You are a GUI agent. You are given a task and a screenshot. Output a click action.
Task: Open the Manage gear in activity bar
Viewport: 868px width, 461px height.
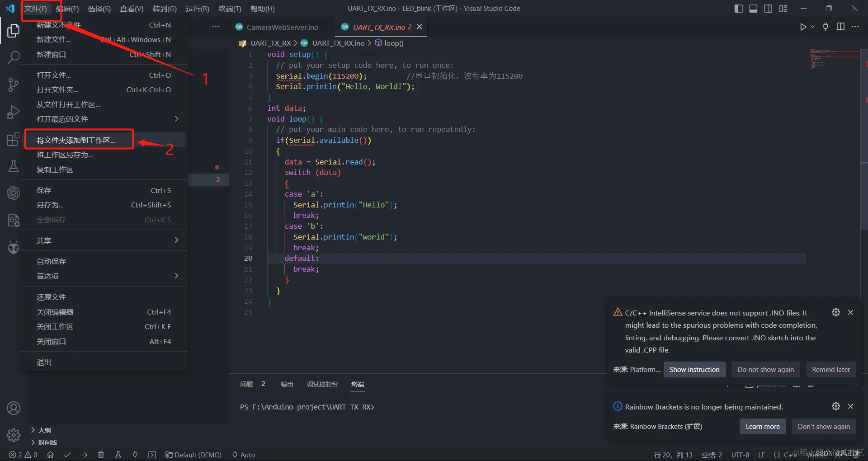click(14, 435)
